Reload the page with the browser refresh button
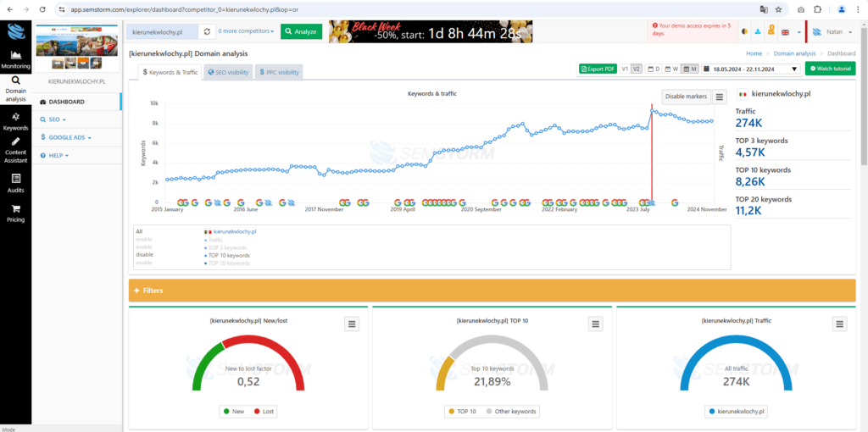The image size is (868, 432). pos(42,9)
